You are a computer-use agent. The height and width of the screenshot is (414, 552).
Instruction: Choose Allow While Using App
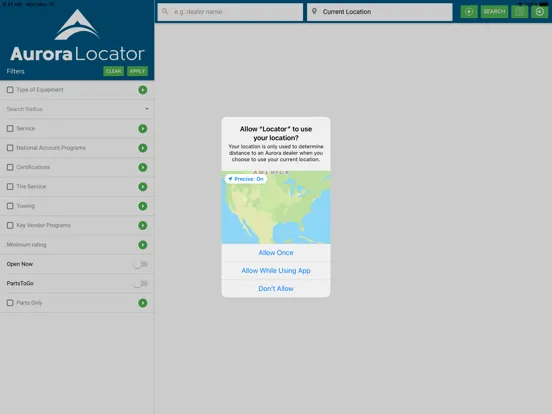(276, 271)
